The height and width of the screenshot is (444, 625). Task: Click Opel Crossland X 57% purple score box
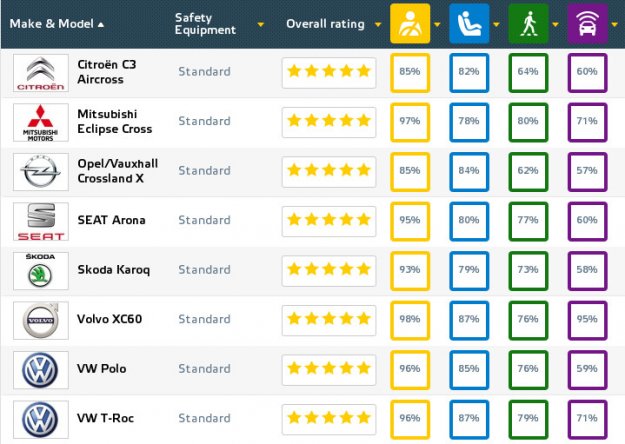click(x=588, y=172)
